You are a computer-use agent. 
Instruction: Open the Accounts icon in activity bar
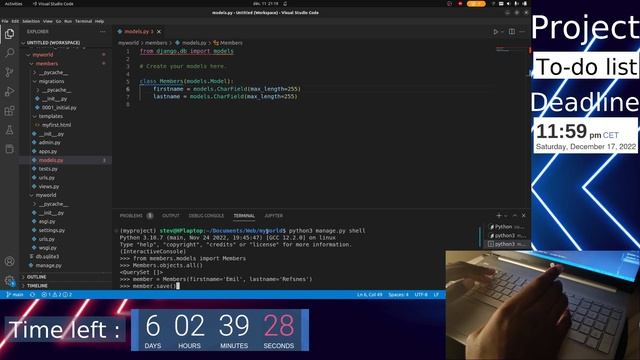click(9, 261)
